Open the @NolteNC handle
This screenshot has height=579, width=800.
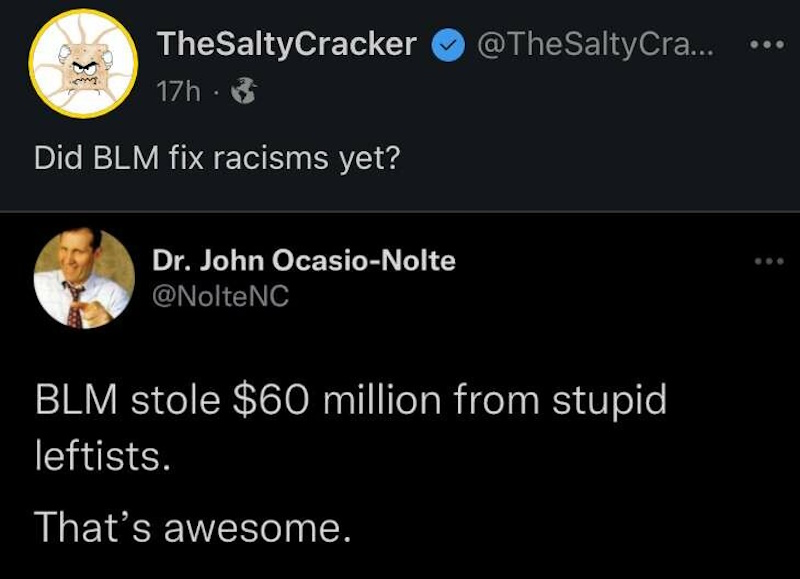(220, 296)
